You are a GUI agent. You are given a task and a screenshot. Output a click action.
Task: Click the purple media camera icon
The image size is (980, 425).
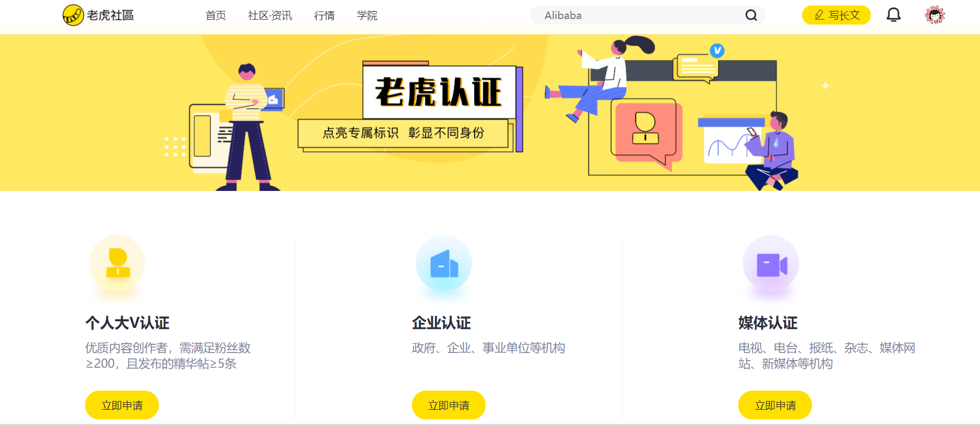771,264
